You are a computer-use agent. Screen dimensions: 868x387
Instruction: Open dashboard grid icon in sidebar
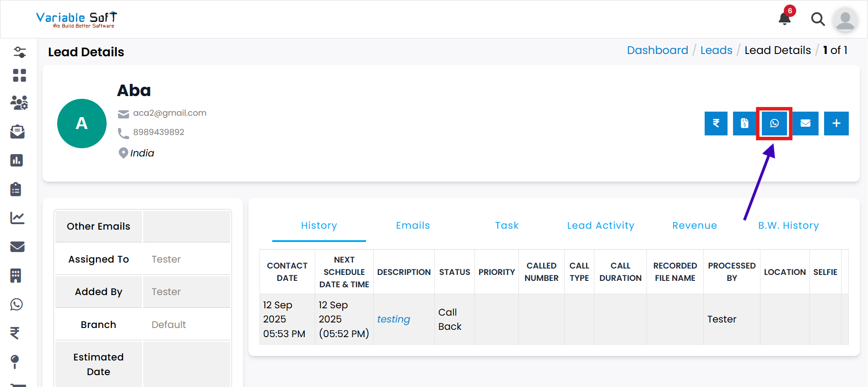click(19, 75)
